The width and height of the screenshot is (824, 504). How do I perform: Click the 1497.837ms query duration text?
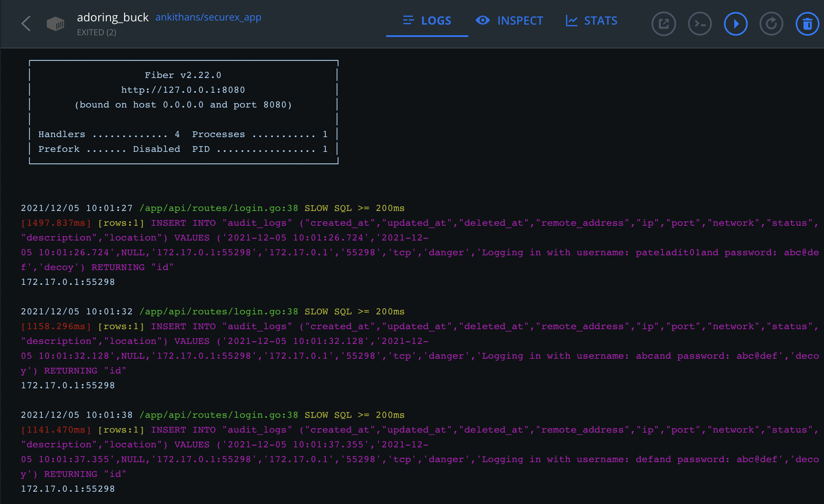coord(56,223)
